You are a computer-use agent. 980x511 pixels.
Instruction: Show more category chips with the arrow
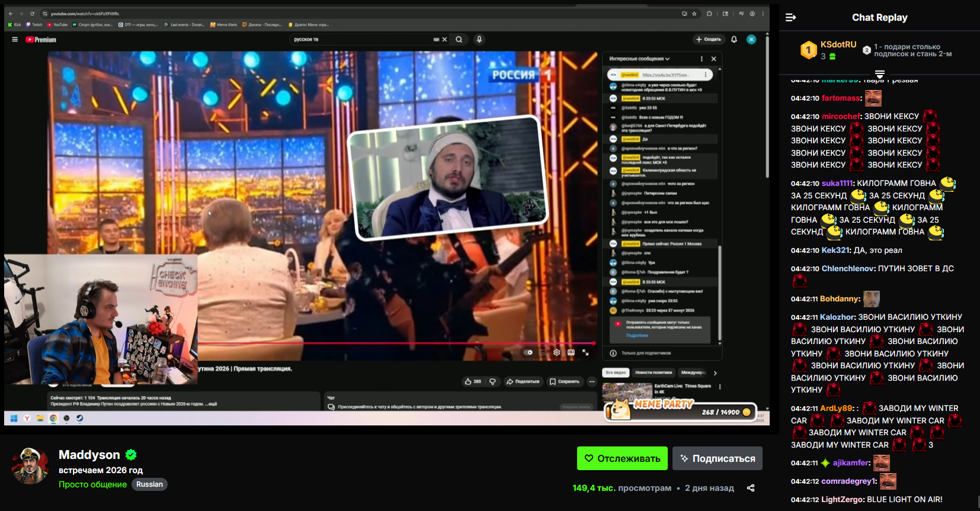click(x=715, y=373)
